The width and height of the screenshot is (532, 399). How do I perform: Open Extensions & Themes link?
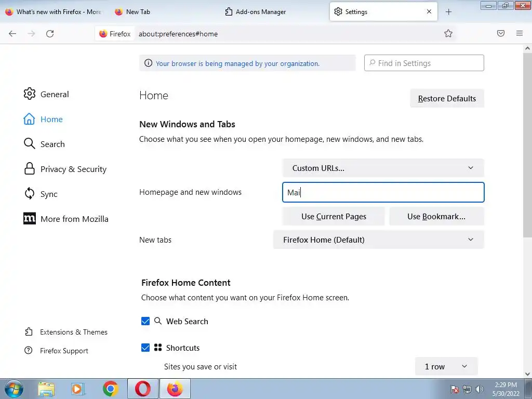coord(74,332)
